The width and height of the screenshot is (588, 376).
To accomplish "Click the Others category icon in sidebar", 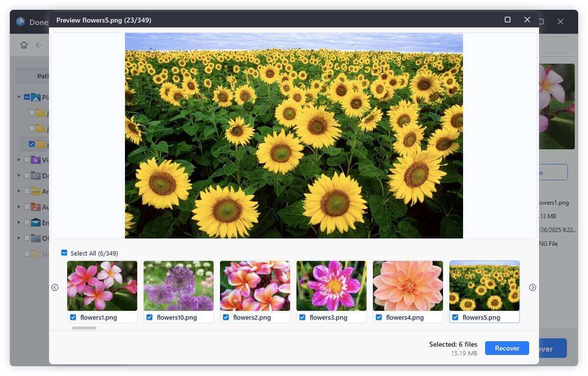I will (36, 238).
